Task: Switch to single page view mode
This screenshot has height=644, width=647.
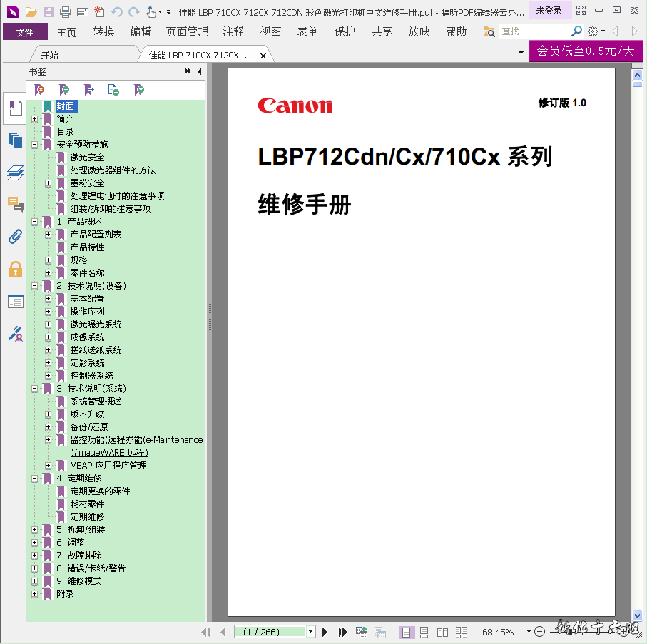Action: click(407, 632)
